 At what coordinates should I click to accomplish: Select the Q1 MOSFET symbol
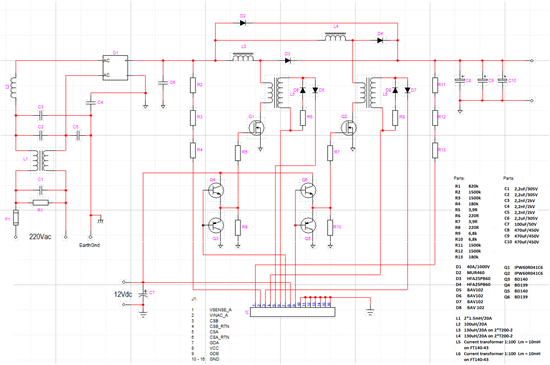click(256, 128)
